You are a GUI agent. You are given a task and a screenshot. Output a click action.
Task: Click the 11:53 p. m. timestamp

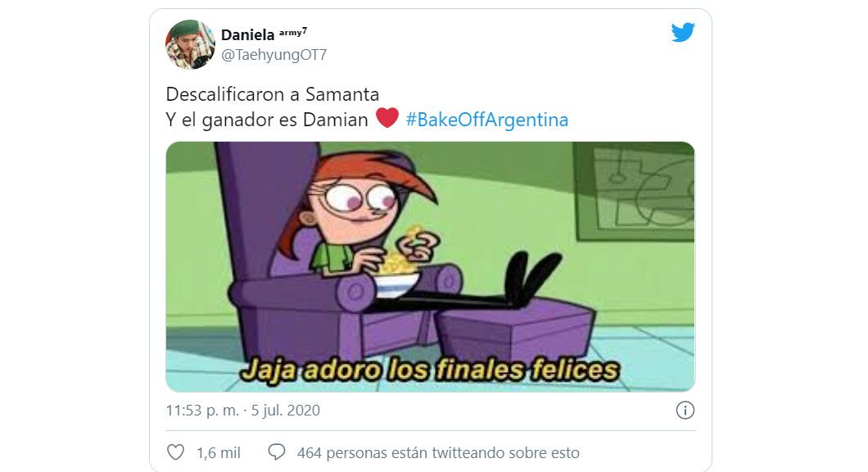pos(202,411)
